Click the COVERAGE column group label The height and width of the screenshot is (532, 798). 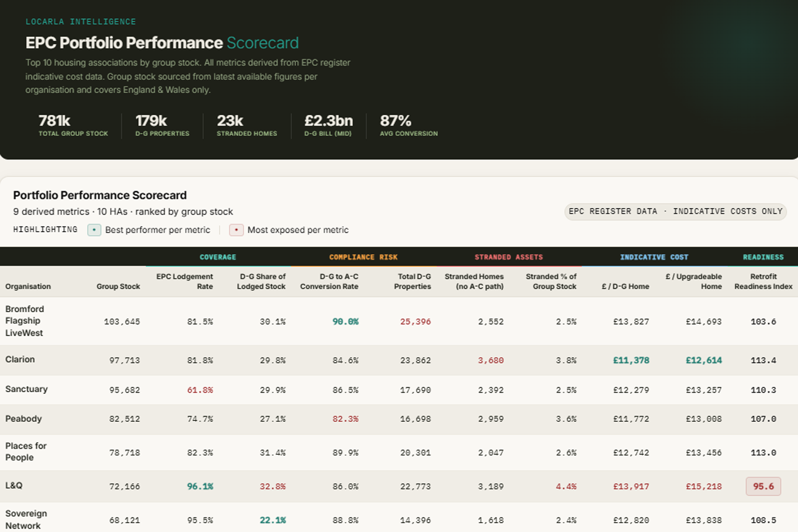click(218, 257)
